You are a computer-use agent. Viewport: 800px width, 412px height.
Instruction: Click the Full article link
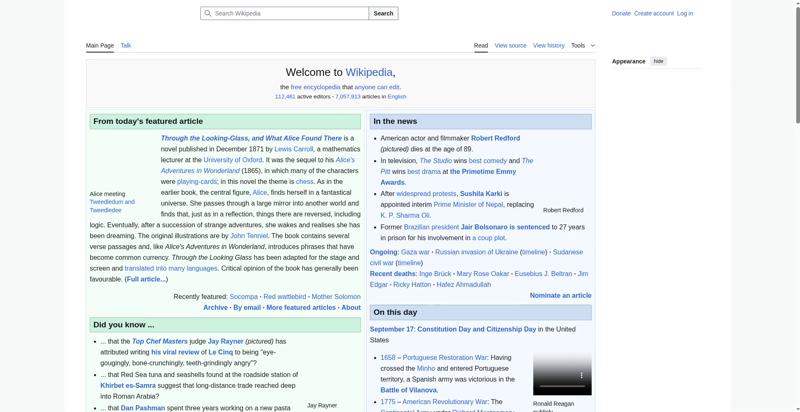click(x=146, y=279)
